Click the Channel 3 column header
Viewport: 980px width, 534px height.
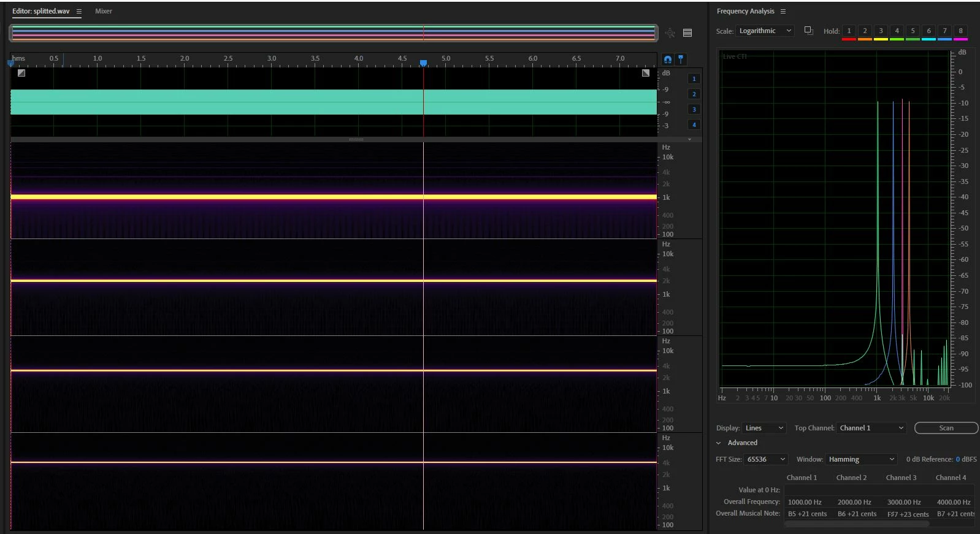tap(901, 478)
